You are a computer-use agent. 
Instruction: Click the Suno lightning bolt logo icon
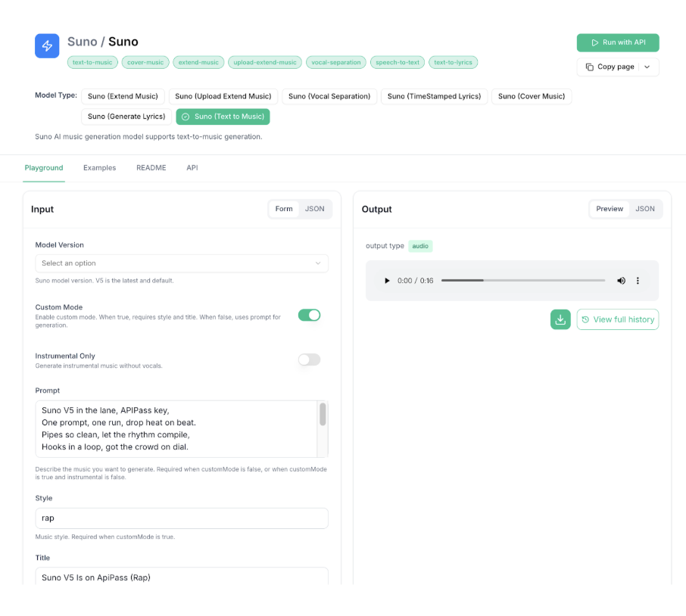[47, 46]
